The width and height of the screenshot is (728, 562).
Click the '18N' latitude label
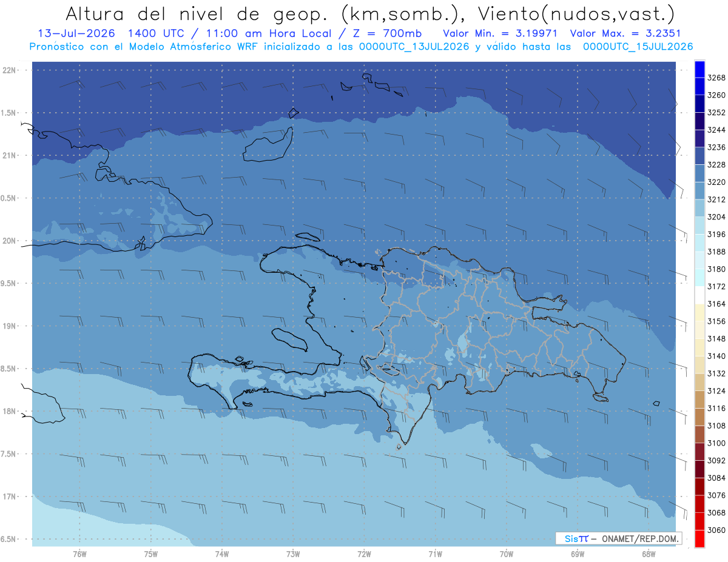[9, 411]
